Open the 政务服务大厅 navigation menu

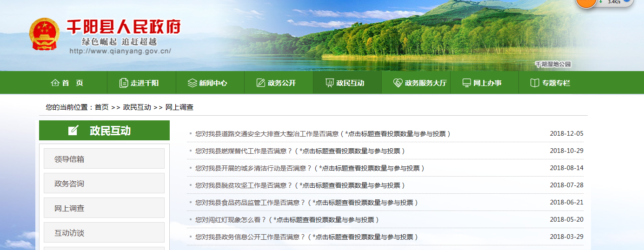(416, 83)
